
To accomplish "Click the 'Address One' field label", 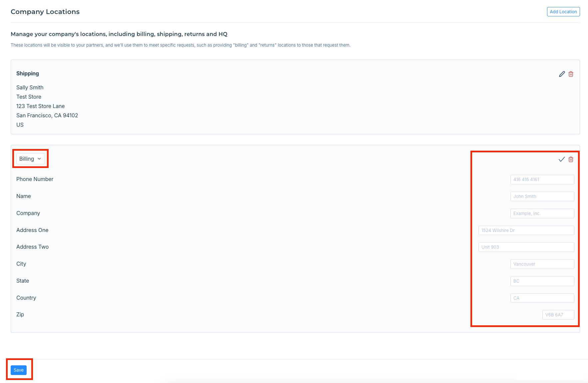I will coord(32,230).
